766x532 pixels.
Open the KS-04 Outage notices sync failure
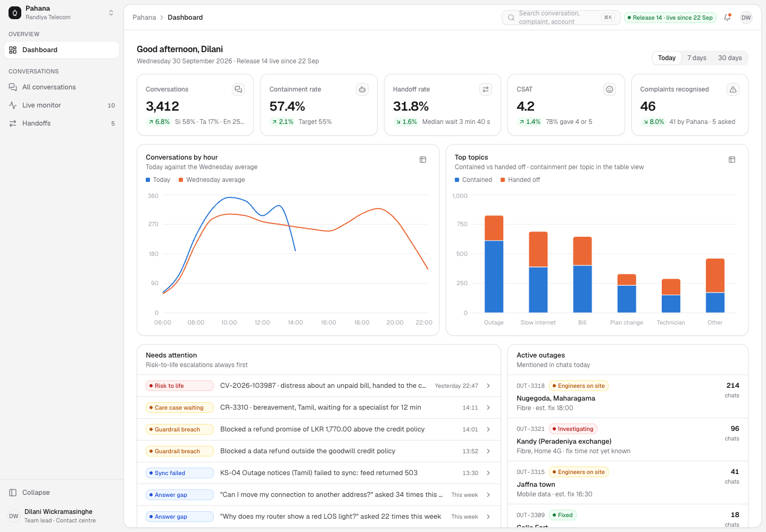319,473
